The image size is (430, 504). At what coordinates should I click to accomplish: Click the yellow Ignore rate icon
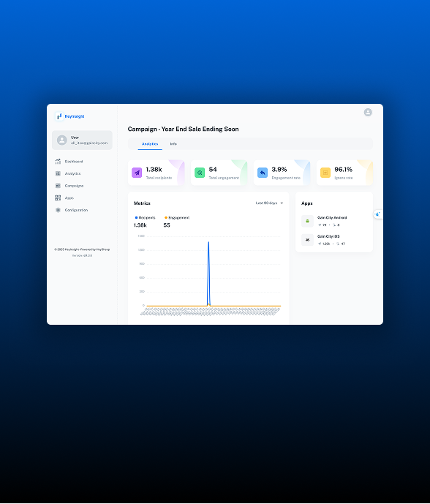(x=325, y=173)
